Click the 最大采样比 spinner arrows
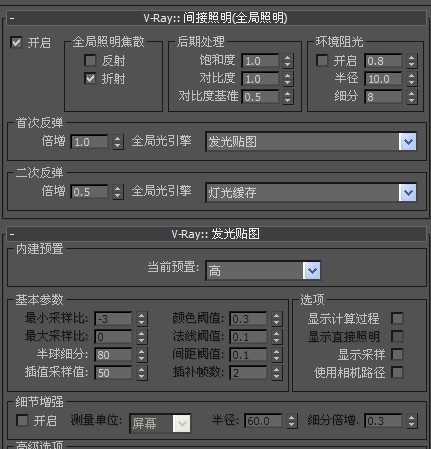Image resolution: width=431 pixels, height=449 pixels. [x=141, y=337]
